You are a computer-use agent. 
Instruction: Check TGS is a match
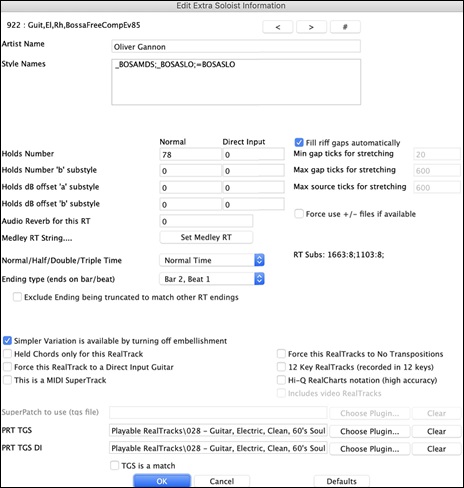[114, 465]
